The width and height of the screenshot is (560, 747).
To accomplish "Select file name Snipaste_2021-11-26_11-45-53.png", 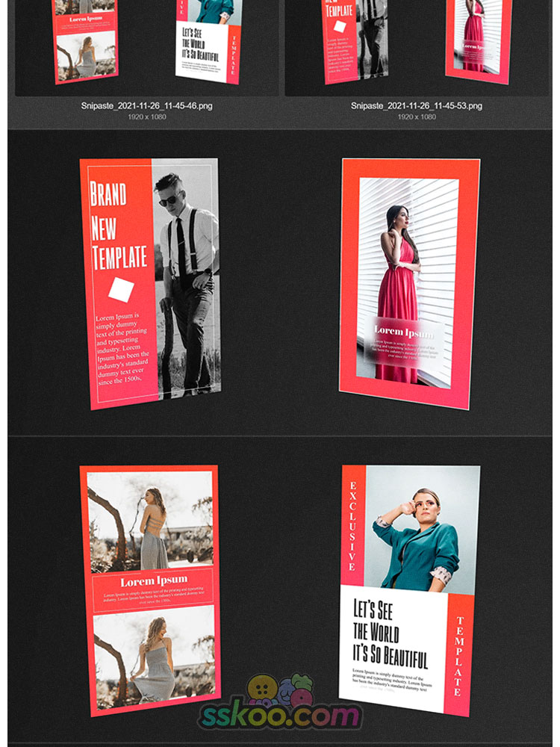I will [x=417, y=106].
